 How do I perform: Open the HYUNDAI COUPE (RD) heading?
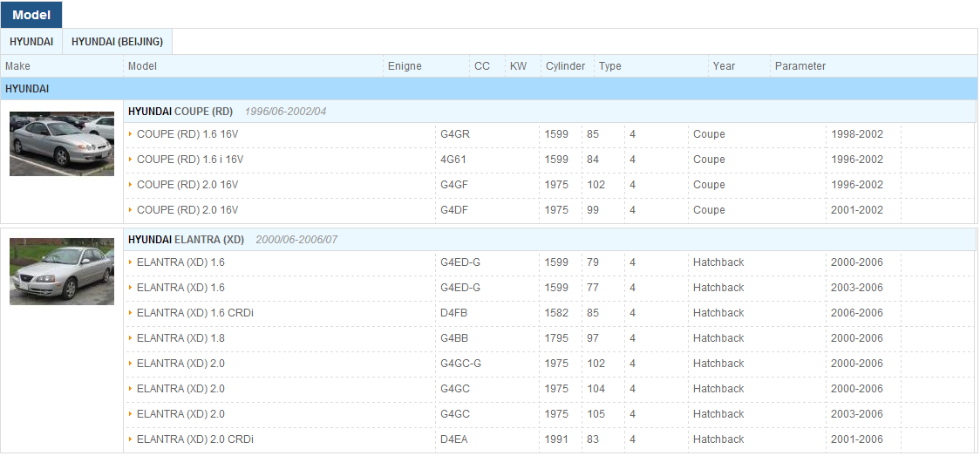[x=180, y=112]
